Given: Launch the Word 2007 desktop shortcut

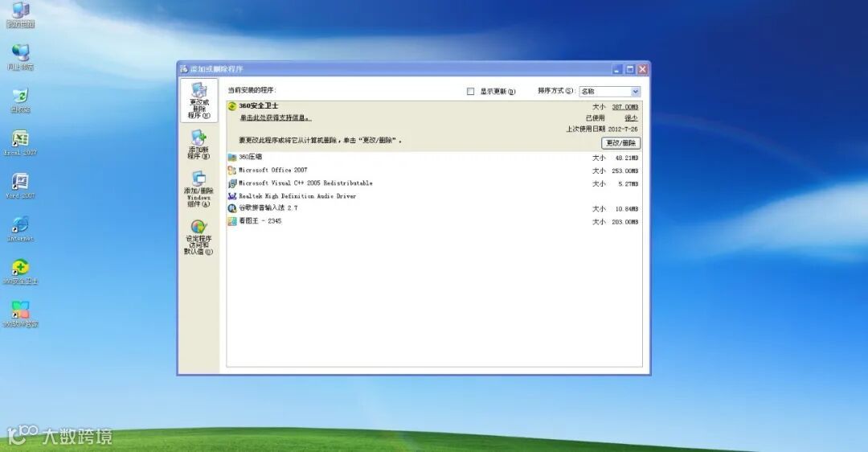Looking at the screenshot, I should [20, 186].
